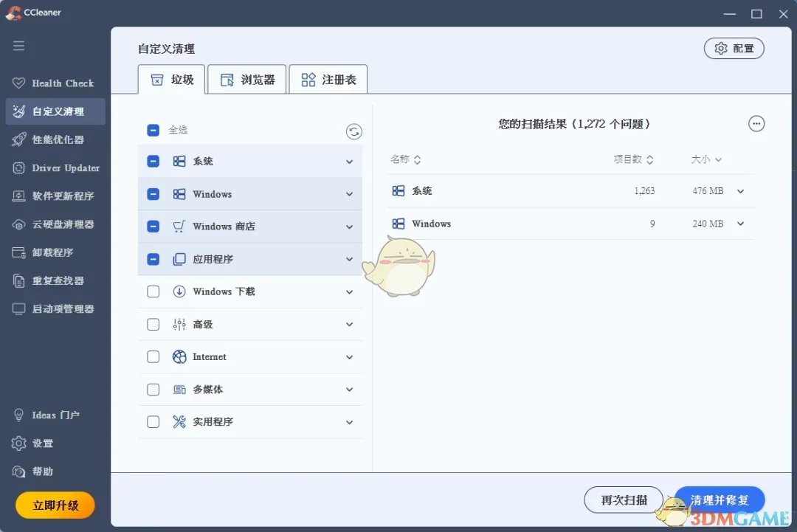Viewport: 797px width, 532px height.
Task: Click the 清理并修复 button
Action: click(x=720, y=500)
